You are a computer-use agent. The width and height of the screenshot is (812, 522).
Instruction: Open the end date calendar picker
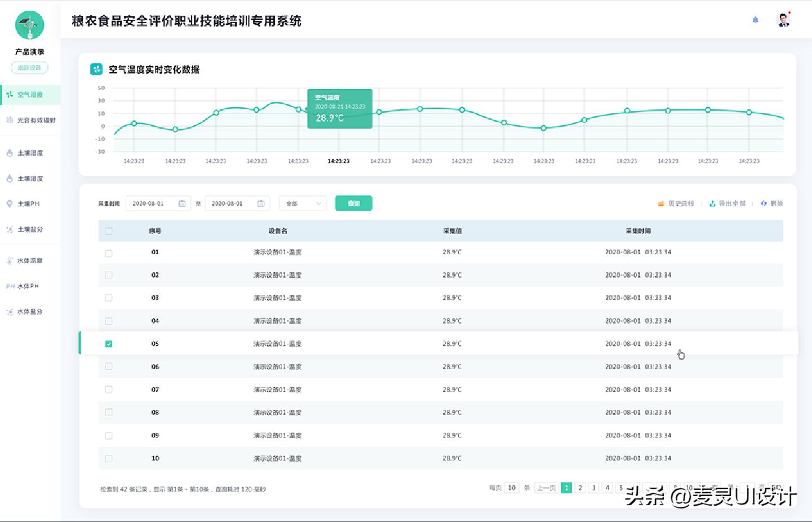[x=260, y=203]
